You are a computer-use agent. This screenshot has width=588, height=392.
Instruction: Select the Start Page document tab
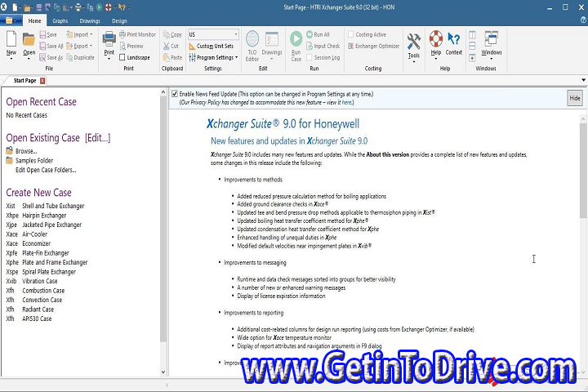coord(24,81)
